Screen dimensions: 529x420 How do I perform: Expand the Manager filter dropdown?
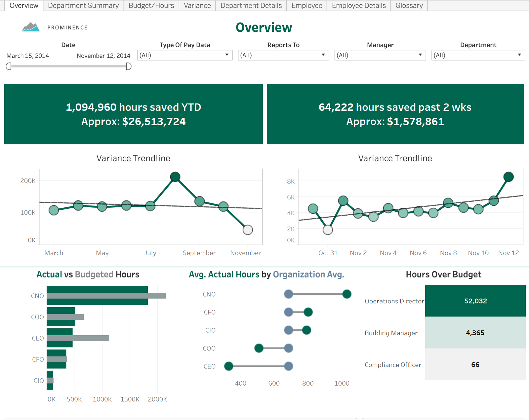380,55
